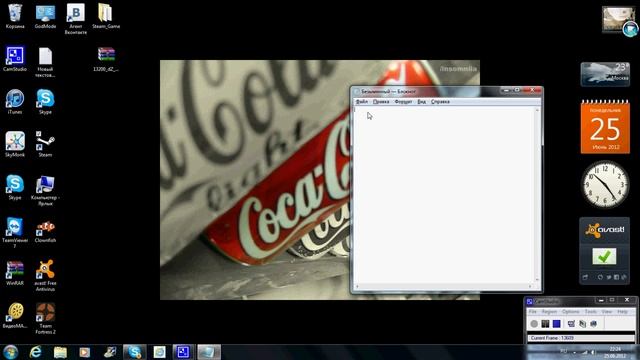Select the Skype shortcut next to iTunes
Screen dimensions: 640x360
coord(45,102)
